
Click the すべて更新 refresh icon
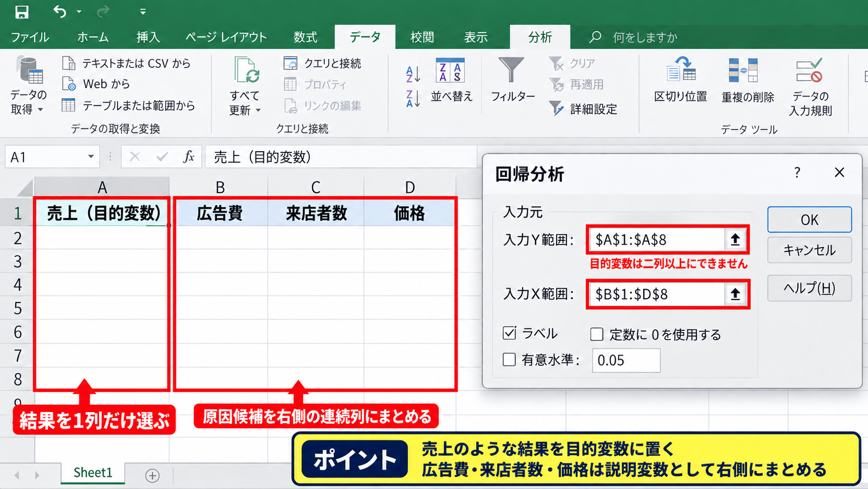click(x=247, y=70)
